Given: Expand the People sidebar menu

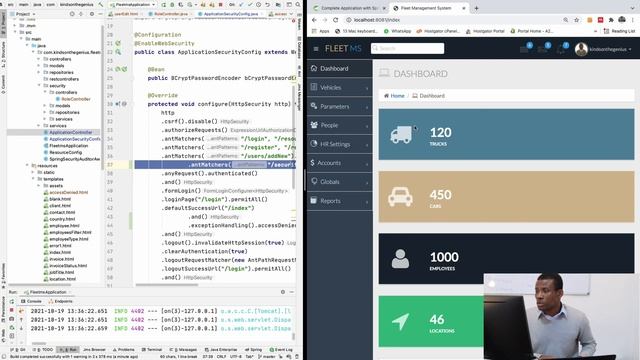Looking at the screenshot, I should tap(339, 125).
